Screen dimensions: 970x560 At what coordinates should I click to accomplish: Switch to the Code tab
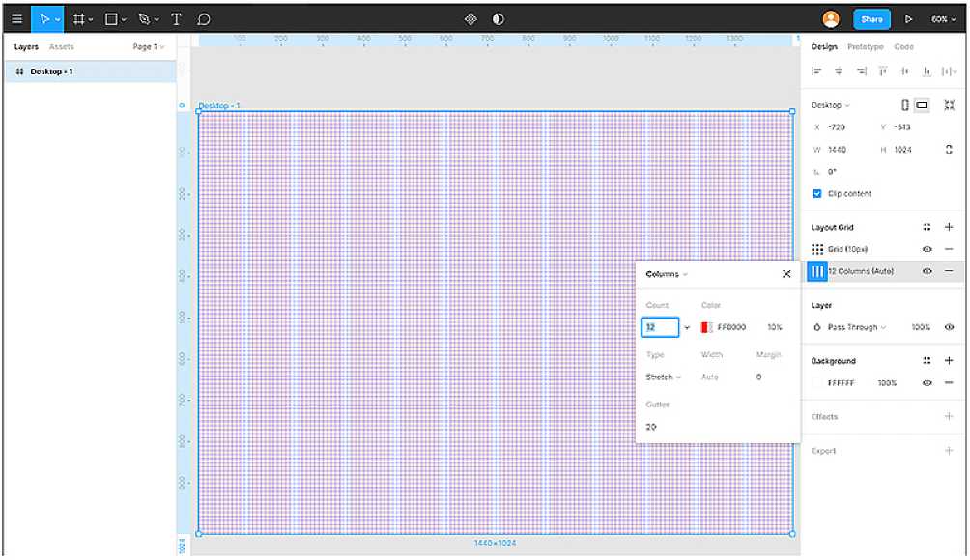903,47
